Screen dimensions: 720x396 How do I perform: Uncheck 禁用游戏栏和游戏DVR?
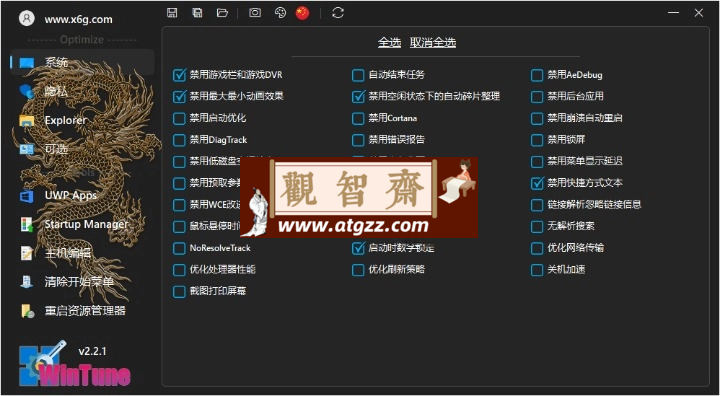pos(179,75)
